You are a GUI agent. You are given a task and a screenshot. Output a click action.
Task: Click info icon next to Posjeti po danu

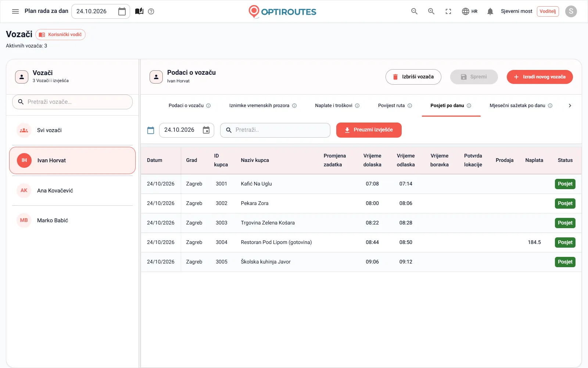coord(469,106)
